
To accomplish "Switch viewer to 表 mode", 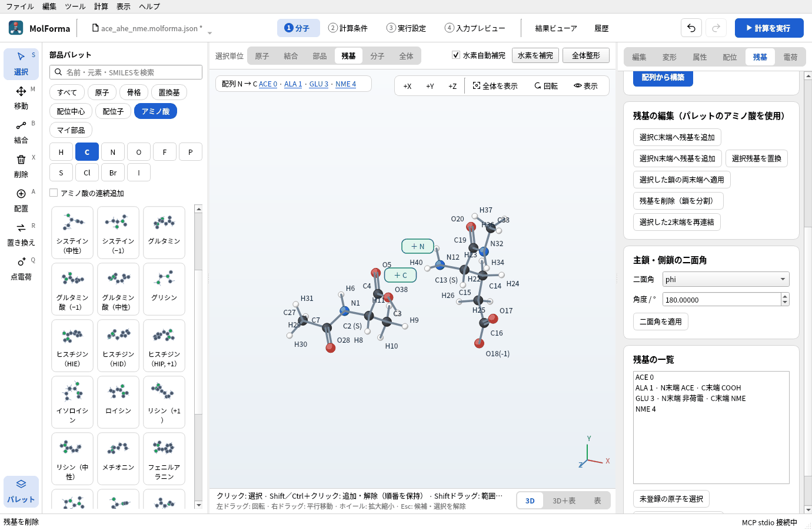I will (597, 501).
